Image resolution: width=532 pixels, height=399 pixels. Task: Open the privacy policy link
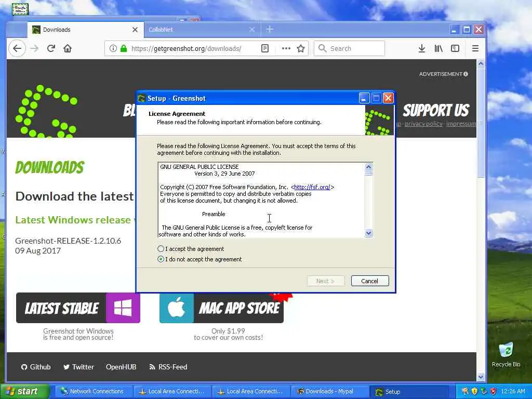click(423, 124)
